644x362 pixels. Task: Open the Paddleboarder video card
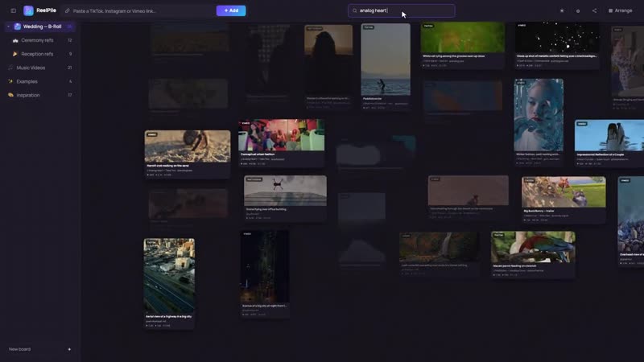tap(386, 67)
